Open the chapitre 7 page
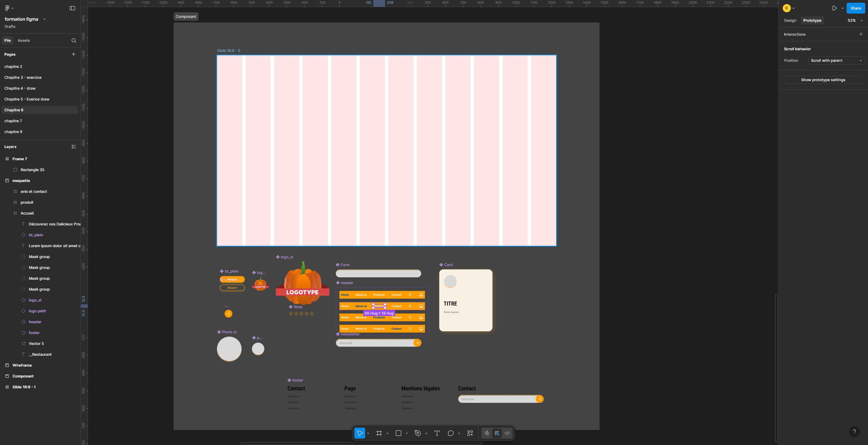This screenshot has width=868, height=445. click(39, 121)
